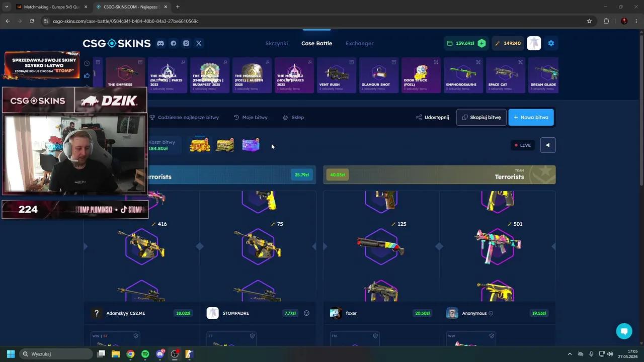Open Discord from the taskbar
The image size is (644, 362).
coord(160,354)
